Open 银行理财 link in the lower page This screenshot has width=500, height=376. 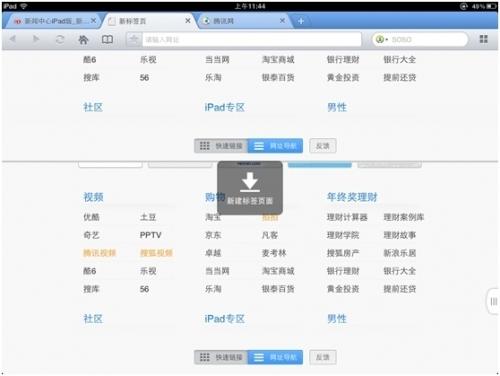(343, 271)
